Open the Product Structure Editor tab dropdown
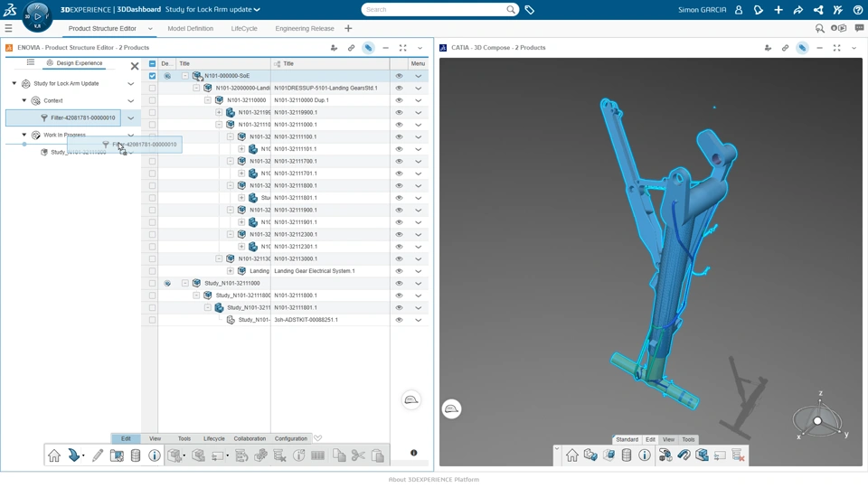This screenshot has height=488, width=868. 150,29
